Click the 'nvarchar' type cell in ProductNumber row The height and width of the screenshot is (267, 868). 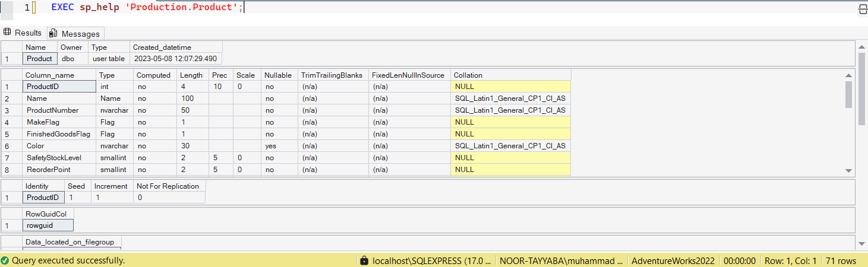pyautogui.click(x=114, y=110)
